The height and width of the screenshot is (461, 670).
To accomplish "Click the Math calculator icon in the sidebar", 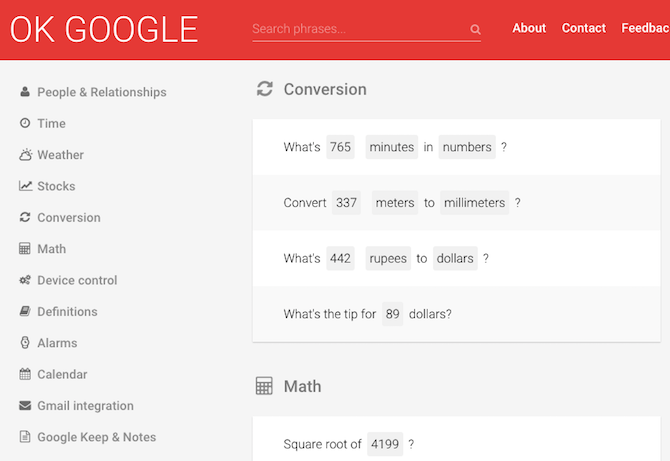I will pyautogui.click(x=25, y=248).
